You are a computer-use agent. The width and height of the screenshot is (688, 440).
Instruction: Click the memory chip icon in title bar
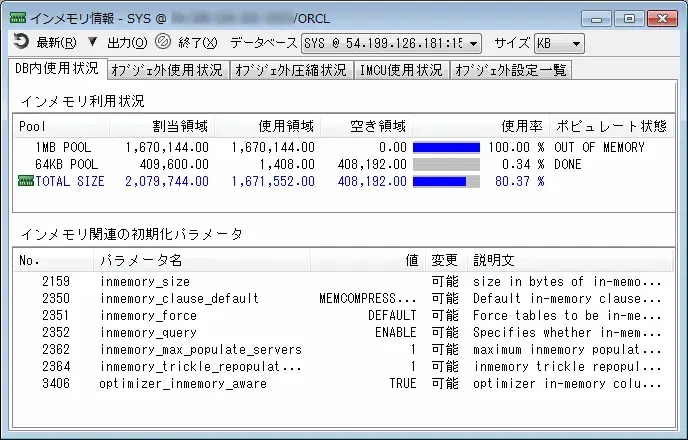[17, 17]
